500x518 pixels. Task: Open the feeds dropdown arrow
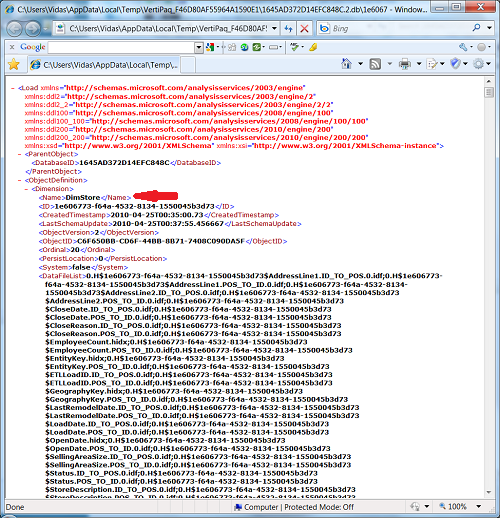[389, 63]
